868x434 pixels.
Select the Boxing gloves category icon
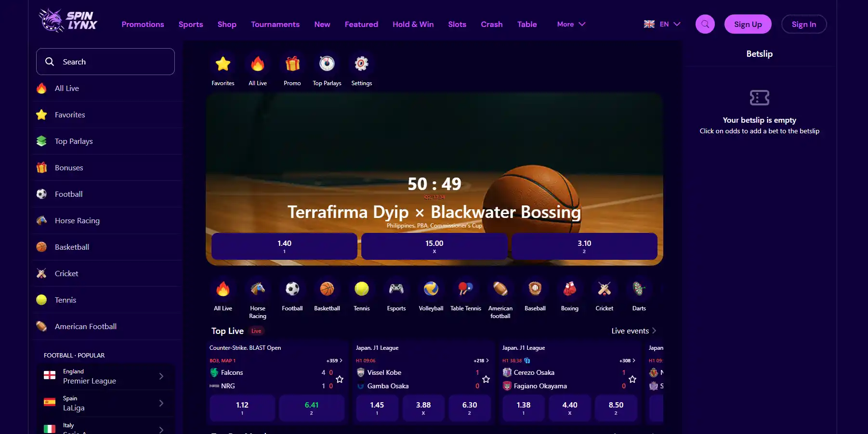(x=570, y=289)
